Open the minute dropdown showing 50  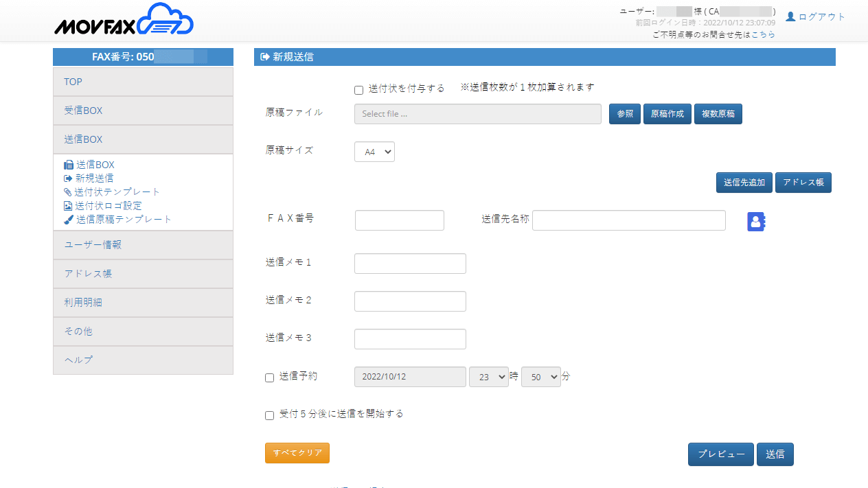[x=541, y=377]
